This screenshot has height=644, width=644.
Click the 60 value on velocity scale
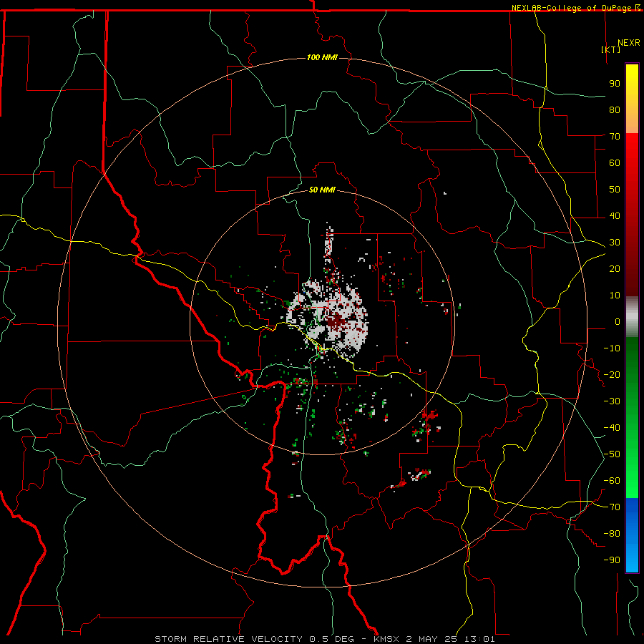[615, 163]
